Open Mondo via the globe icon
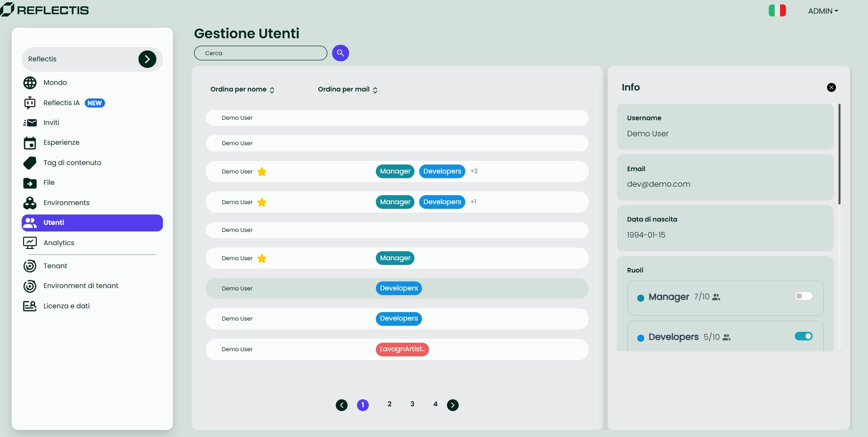This screenshot has height=437, width=868. (x=30, y=83)
